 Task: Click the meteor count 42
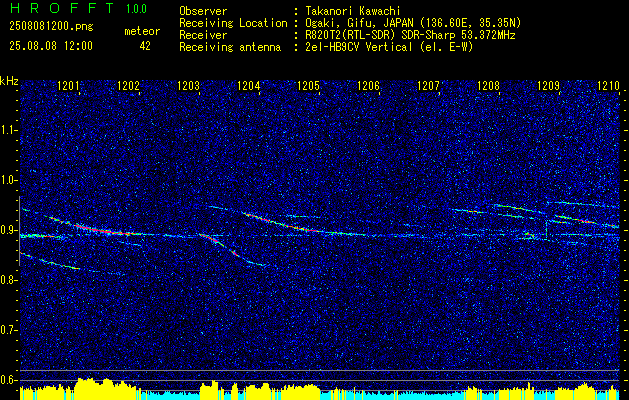coord(145,46)
